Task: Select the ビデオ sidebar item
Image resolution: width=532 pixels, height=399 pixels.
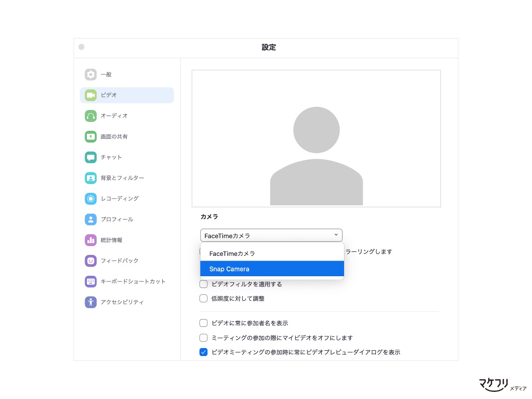Action: pyautogui.click(x=127, y=95)
